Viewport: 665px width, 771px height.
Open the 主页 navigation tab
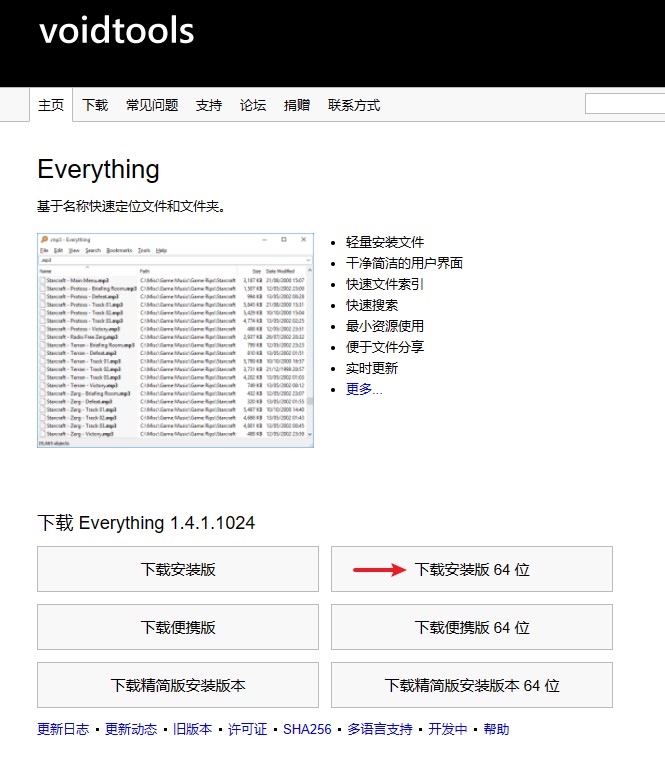(51, 105)
